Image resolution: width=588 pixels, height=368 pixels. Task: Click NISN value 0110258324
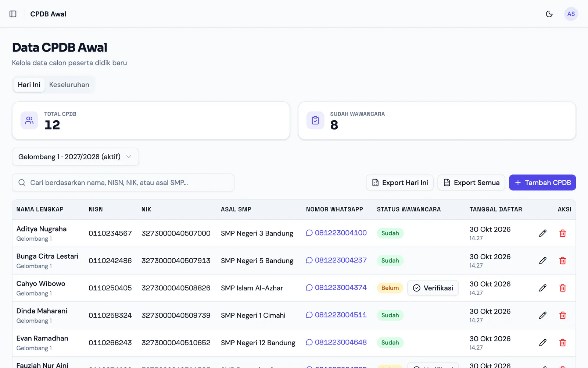pos(110,315)
